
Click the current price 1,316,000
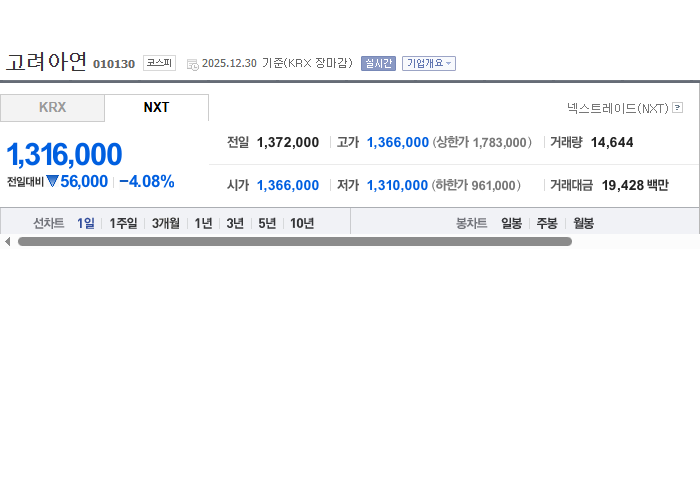point(64,154)
